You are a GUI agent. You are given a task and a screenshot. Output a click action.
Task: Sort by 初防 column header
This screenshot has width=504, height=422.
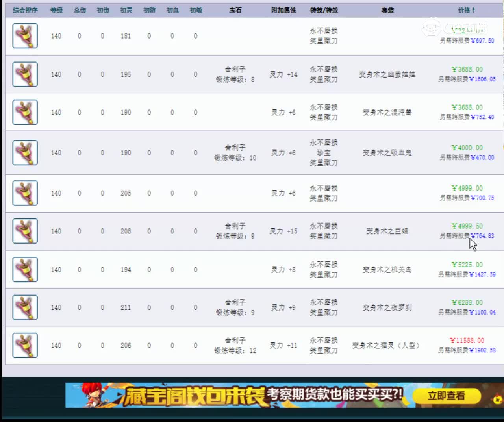pos(149,10)
